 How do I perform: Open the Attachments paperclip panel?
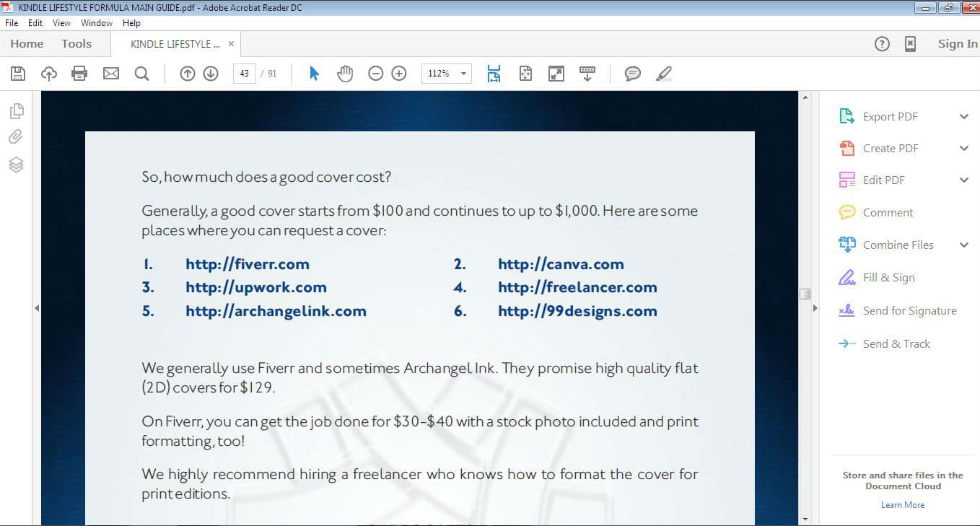tap(16, 137)
